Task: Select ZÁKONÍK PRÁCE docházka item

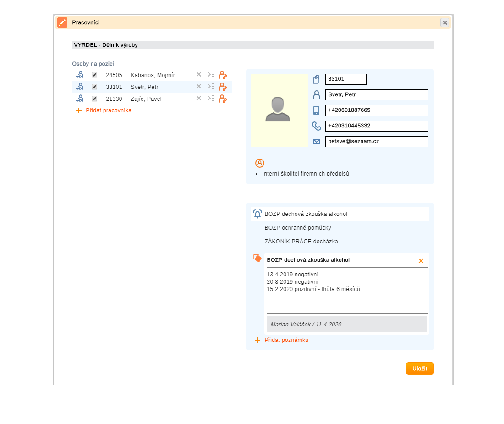Action: pyautogui.click(x=301, y=242)
